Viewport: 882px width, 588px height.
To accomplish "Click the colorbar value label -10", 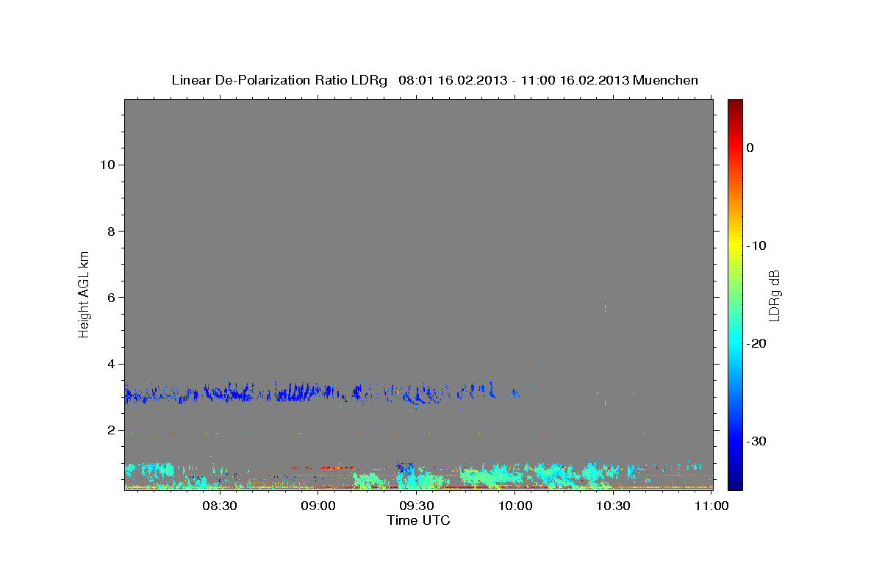I will click(x=757, y=245).
